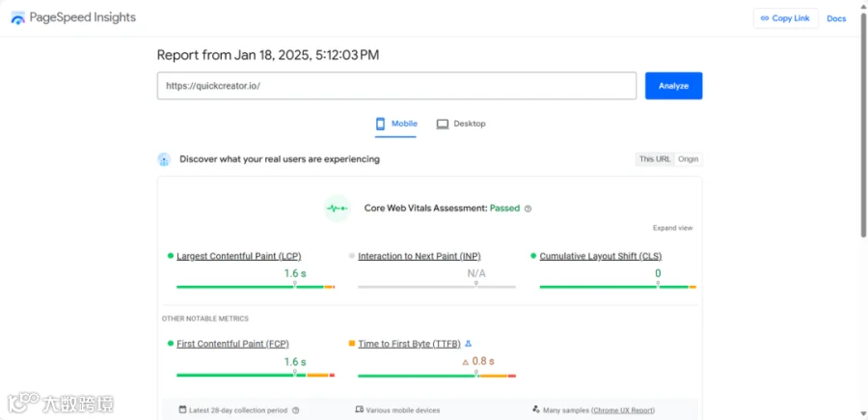This screenshot has height=420, width=868.
Task: Switch data scope to This URL
Action: point(655,159)
